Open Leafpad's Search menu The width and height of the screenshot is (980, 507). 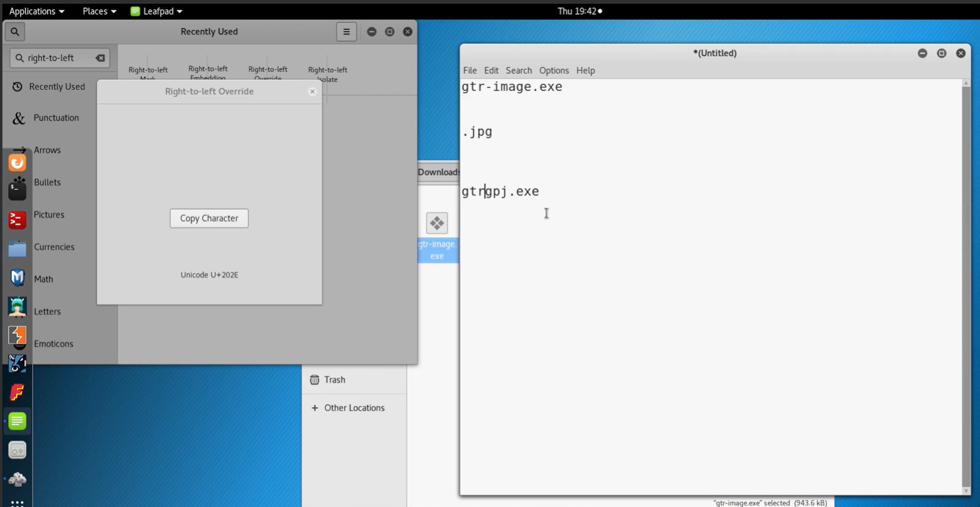(519, 70)
